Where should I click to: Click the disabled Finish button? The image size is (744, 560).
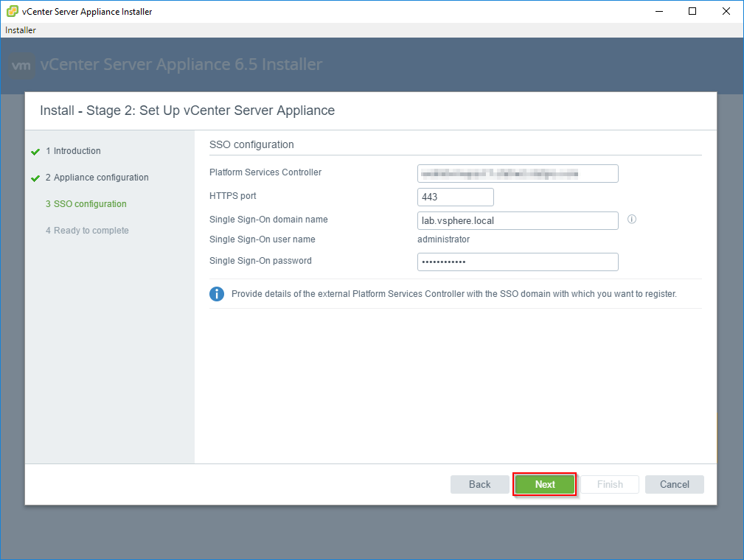610,484
